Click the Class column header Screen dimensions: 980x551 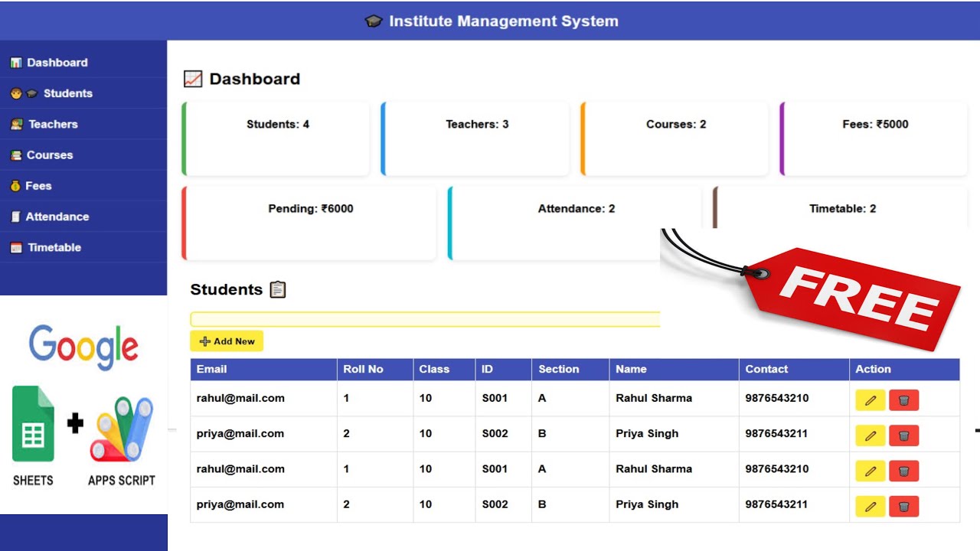tap(444, 370)
